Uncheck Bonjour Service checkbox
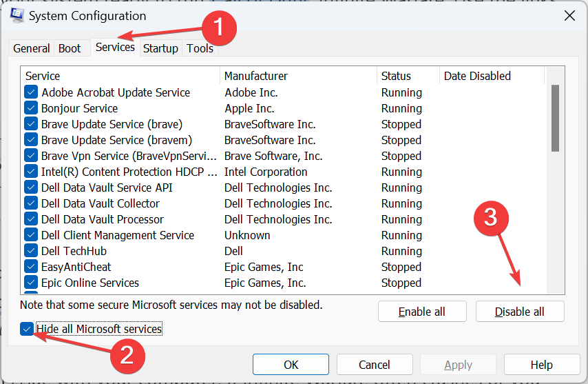This screenshot has width=588, height=384. [31, 108]
